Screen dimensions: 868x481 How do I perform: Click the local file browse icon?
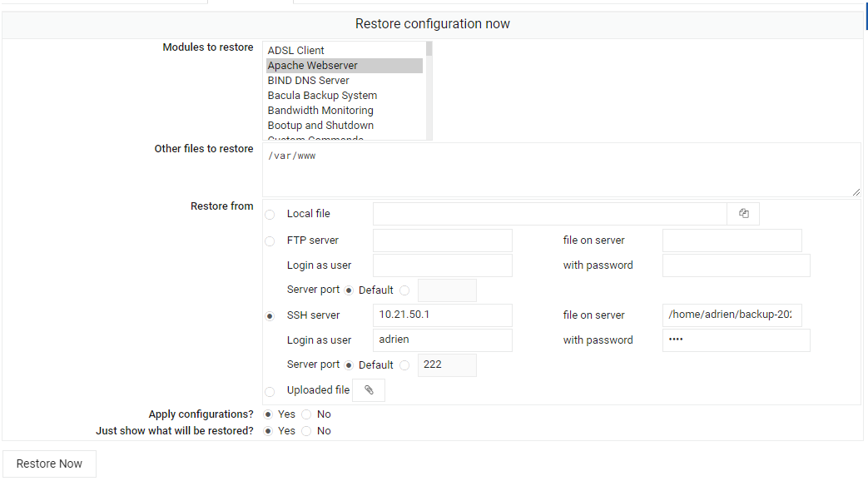[x=743, y=214]
